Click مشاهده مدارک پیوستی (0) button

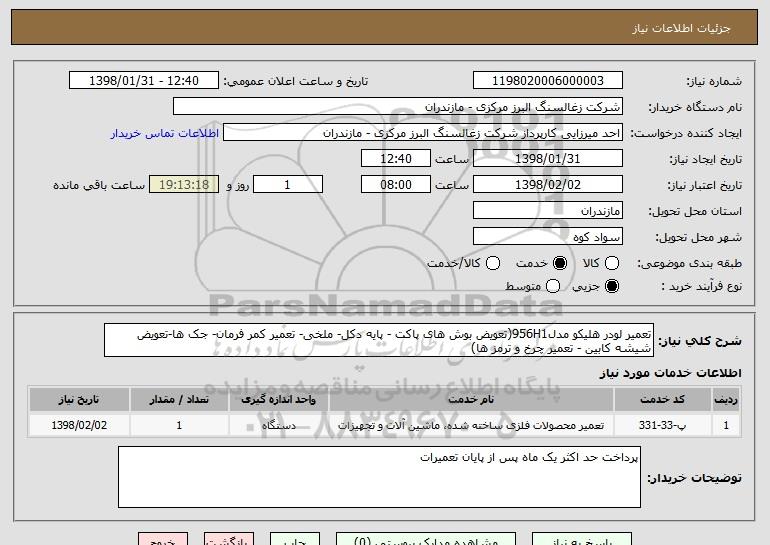(x=426, y=539)
